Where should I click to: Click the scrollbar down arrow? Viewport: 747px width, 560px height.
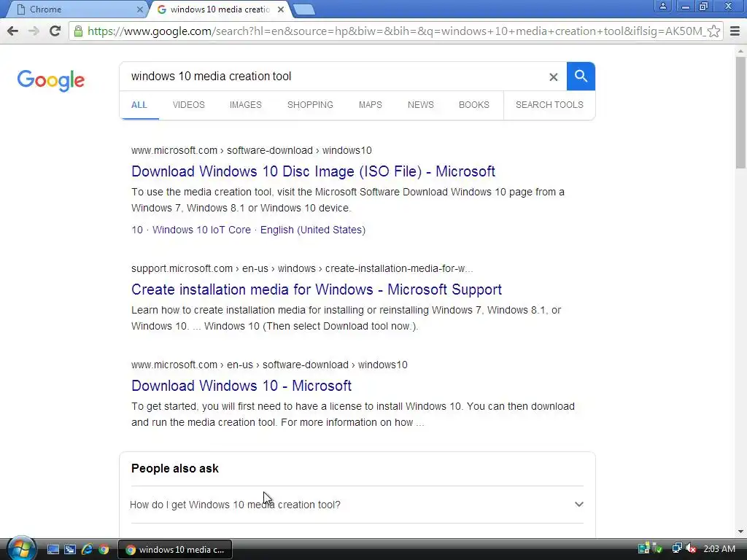click(740, 532)
